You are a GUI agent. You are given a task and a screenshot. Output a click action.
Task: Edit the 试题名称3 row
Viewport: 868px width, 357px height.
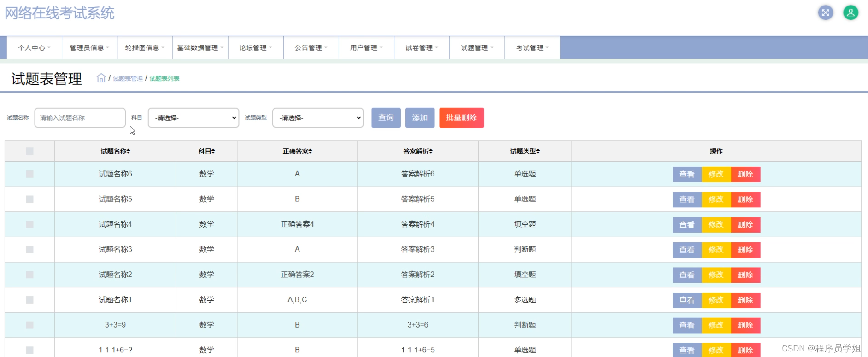(x=716, y=250)
